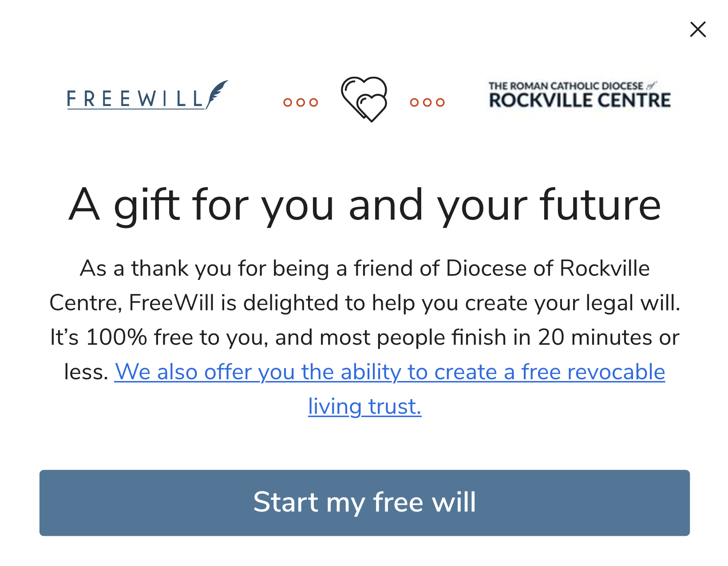Image resolution: width=728 pixels, height=566 pixels.
Task: Click the middle dot of the left dot group
Action: point(301,102)
